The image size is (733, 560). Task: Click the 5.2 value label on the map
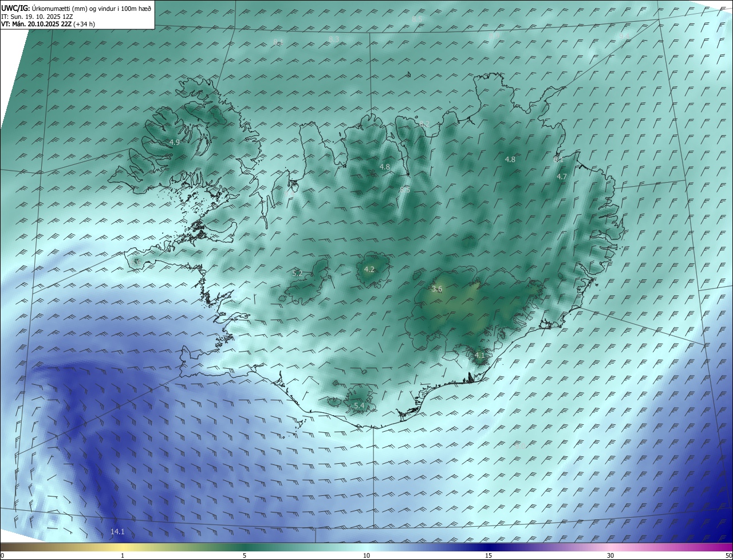[x=297, y=274]
